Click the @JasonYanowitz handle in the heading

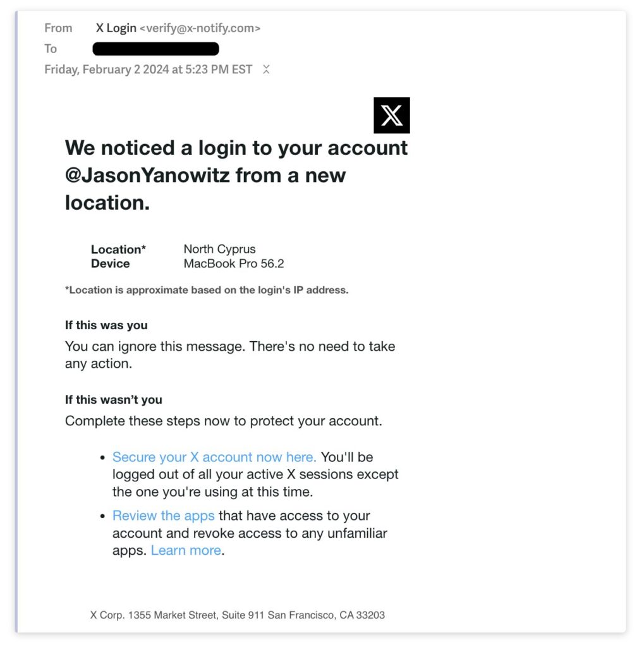pos(147,175)
